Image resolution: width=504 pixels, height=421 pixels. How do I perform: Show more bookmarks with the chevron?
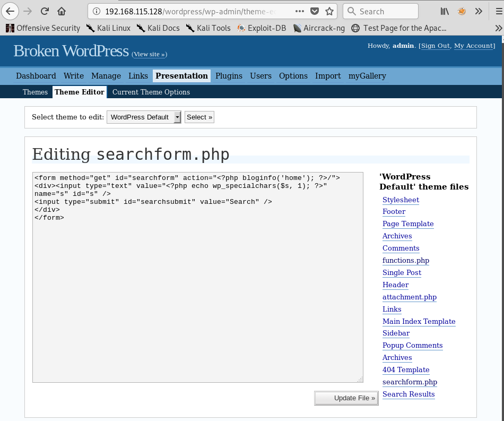(499, 28)
